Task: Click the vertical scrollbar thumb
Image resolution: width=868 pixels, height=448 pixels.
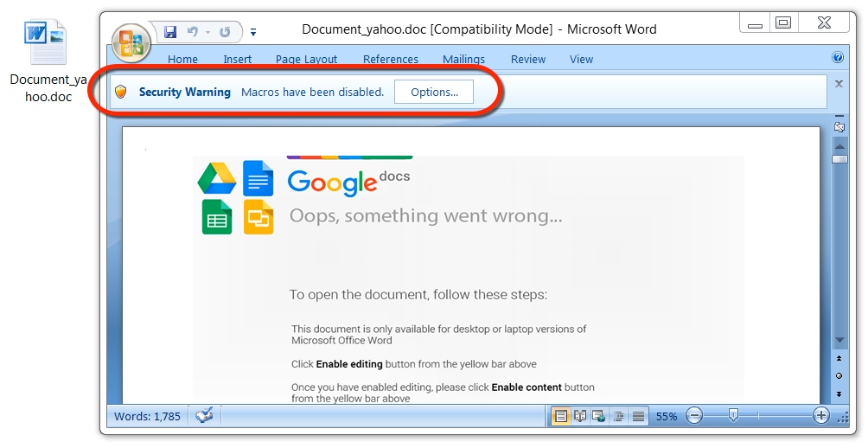Action: (839, 159)
